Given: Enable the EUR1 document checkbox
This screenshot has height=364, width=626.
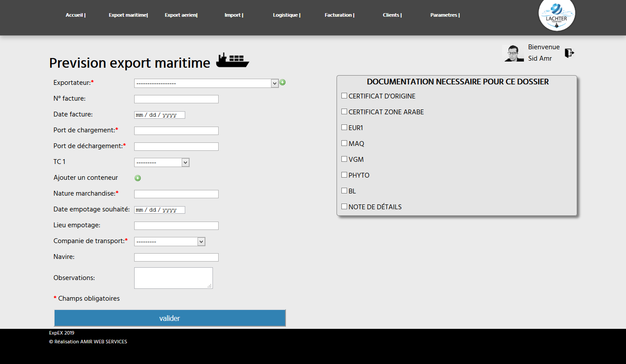Looking at the screenshot, I should [x=344, y=127].
